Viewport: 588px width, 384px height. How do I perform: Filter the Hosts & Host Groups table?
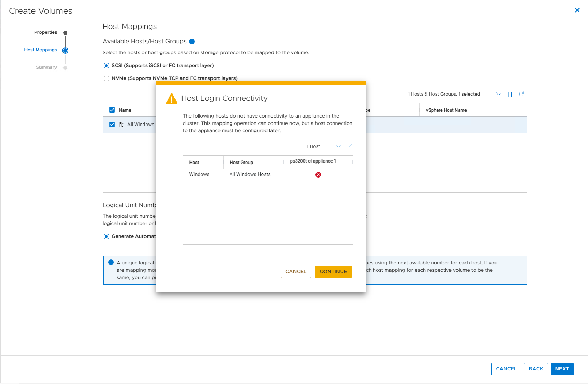coord(499,94)
